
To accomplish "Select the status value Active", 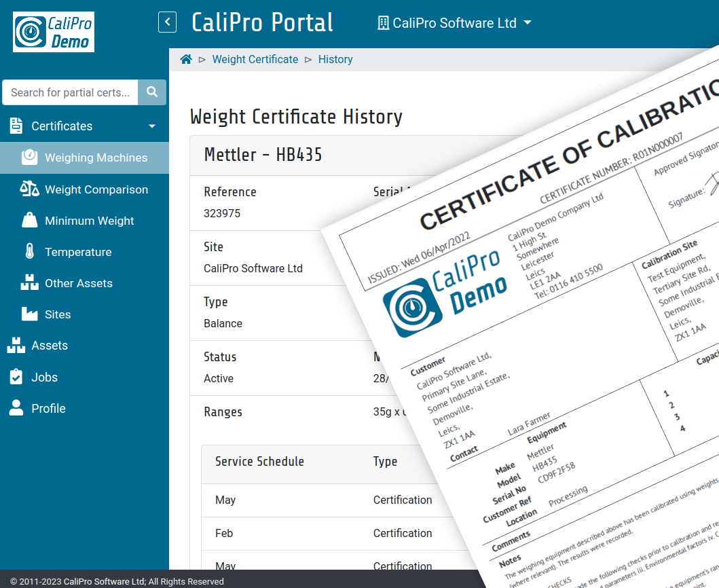I will [x=219, y=378].
